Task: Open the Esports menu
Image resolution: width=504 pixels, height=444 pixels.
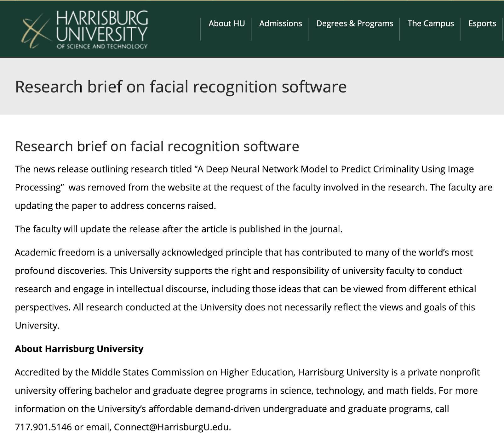Action: 482,24
